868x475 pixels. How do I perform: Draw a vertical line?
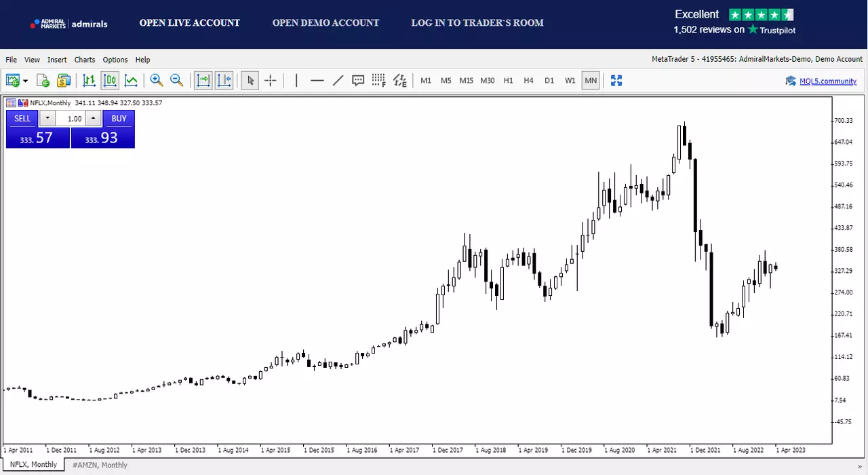296,81
